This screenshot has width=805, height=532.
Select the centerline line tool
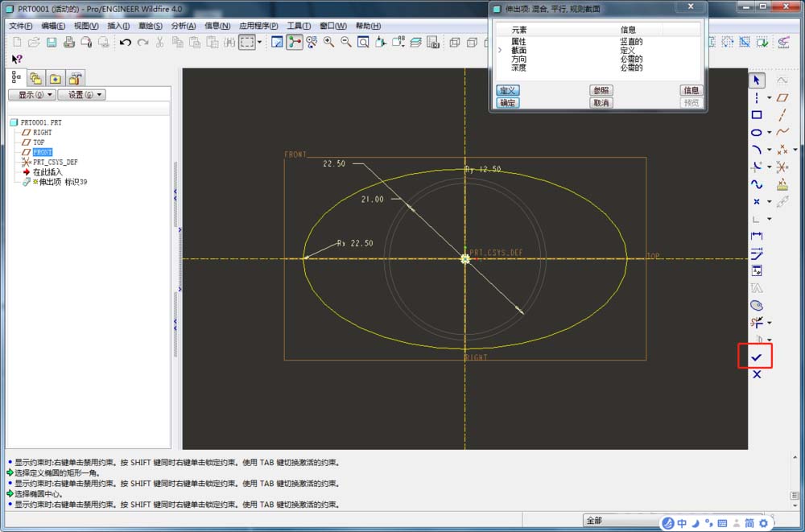[756, 97]
